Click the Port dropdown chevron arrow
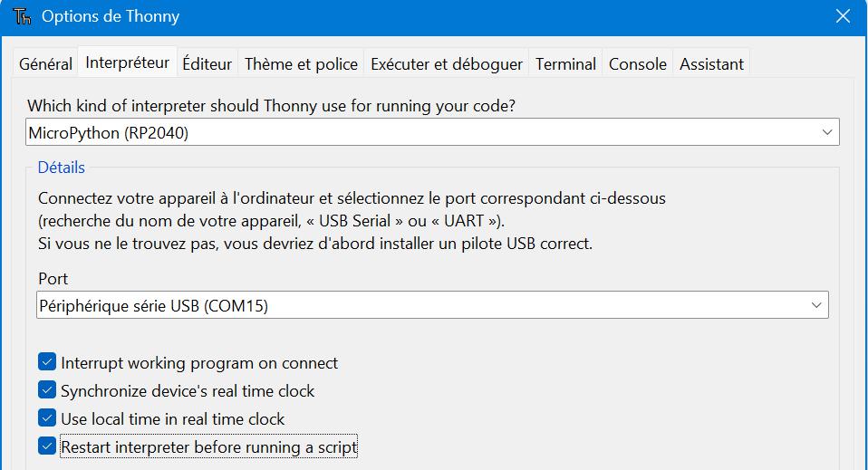Viewport: 868px width, 470px height. tap(815, 305)
